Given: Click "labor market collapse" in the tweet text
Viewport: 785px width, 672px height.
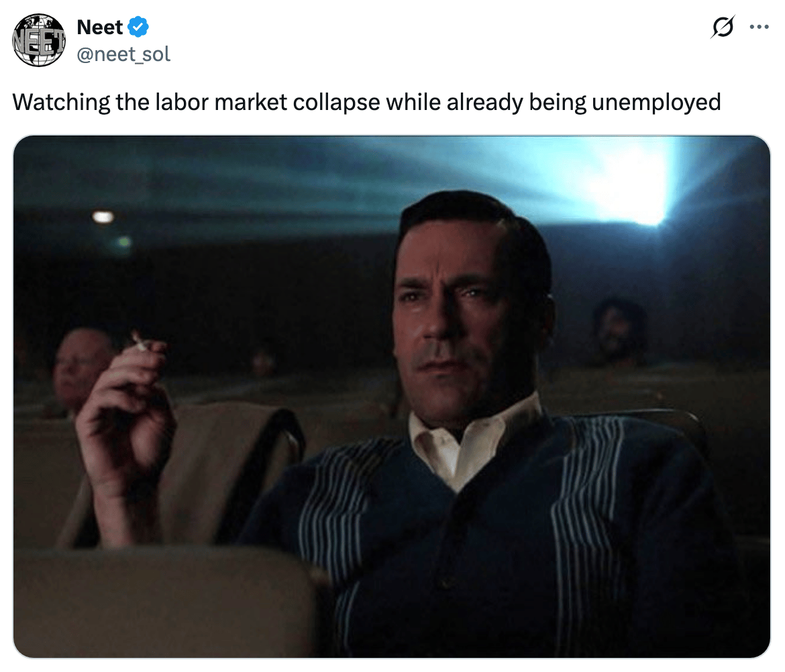Looking at the screenshot, I should pos(268,102).
